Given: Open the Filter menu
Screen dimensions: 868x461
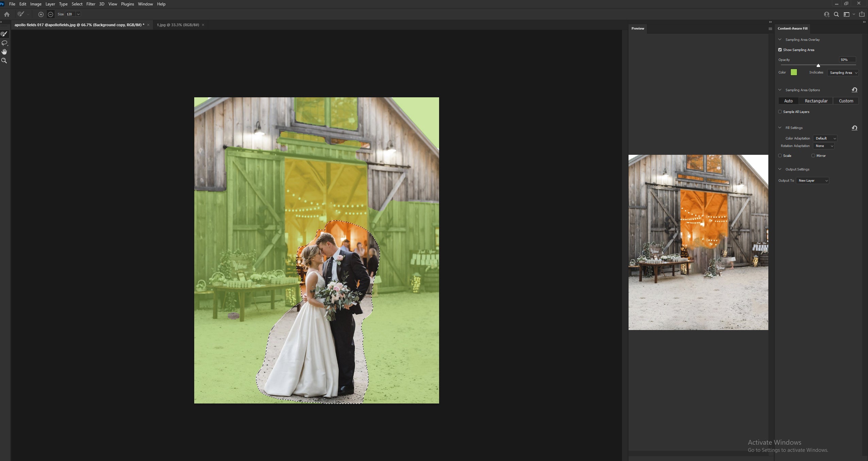Looking at the screenshot, I should pyautogui.click(x=90, y=4).
